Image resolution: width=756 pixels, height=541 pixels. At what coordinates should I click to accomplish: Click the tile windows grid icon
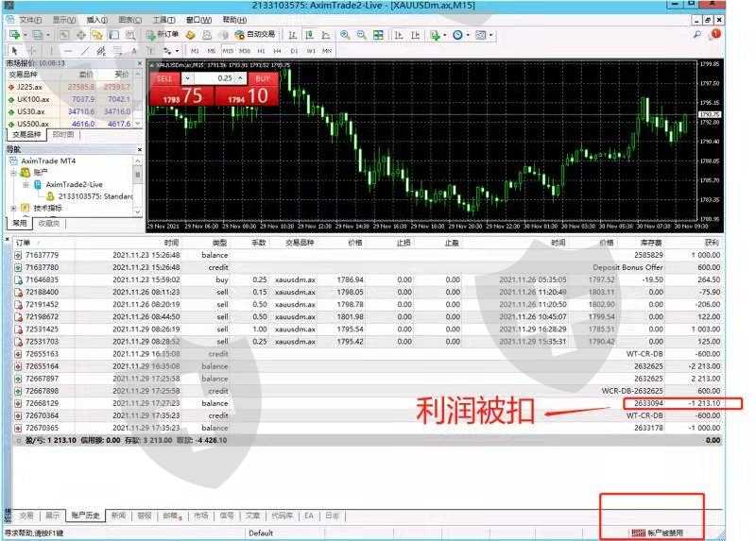[x=379, y=35]
